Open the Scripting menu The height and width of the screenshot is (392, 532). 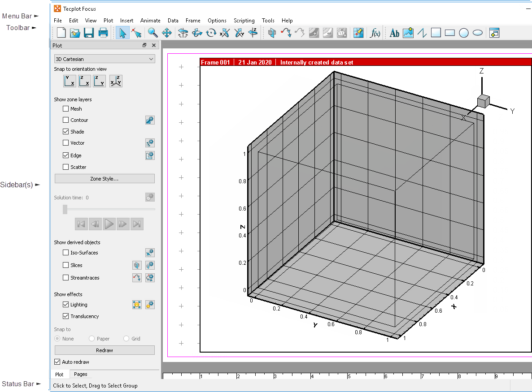tap(244, 21)
